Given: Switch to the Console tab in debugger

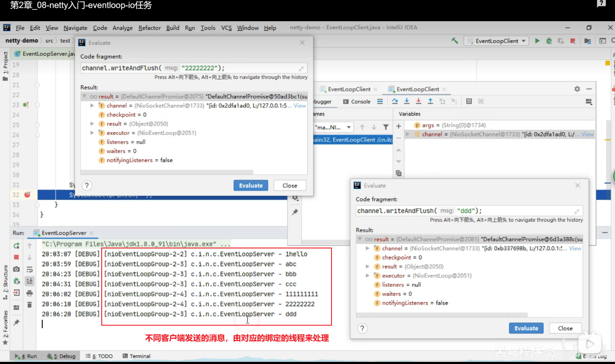Looking at the screenshot, I should (x=357, y=101).
